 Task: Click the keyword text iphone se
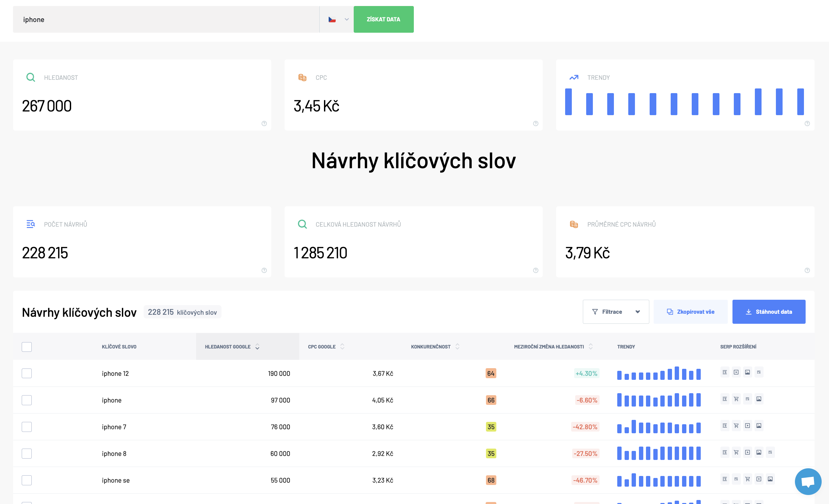[116, 480]
